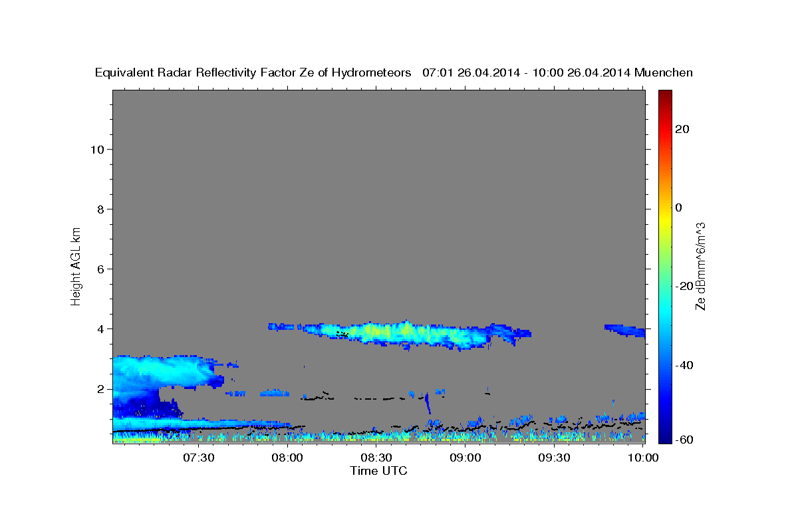Click the '09:30' time tick label

[554, 458]
